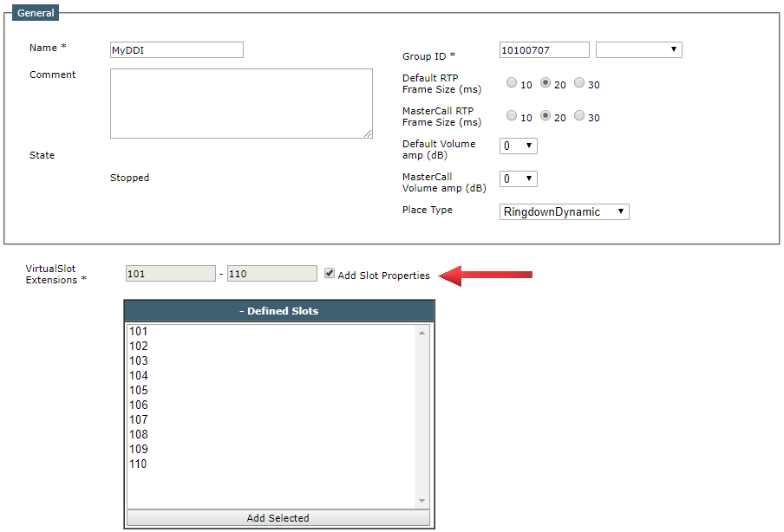Select slot 109 in Defined Slots
This screenshot has height=532, width=784.
coord(271,449)
